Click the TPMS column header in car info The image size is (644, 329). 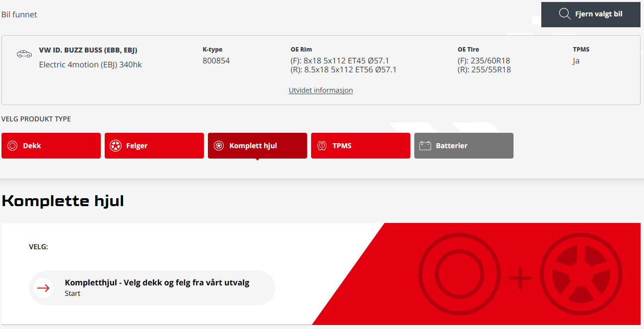581,50
